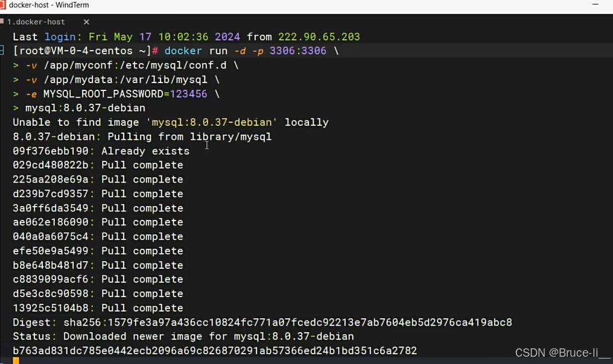Click the Digest sha256 hash line

262,322
